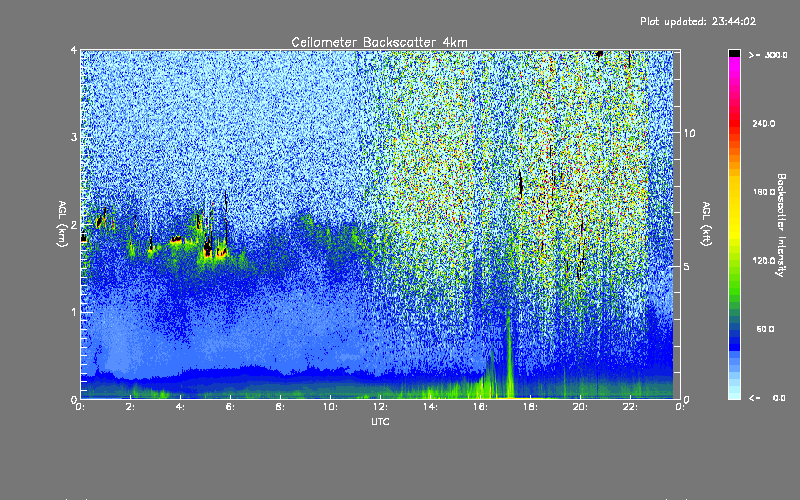Select the '5' tick on the kft axis

687,267
